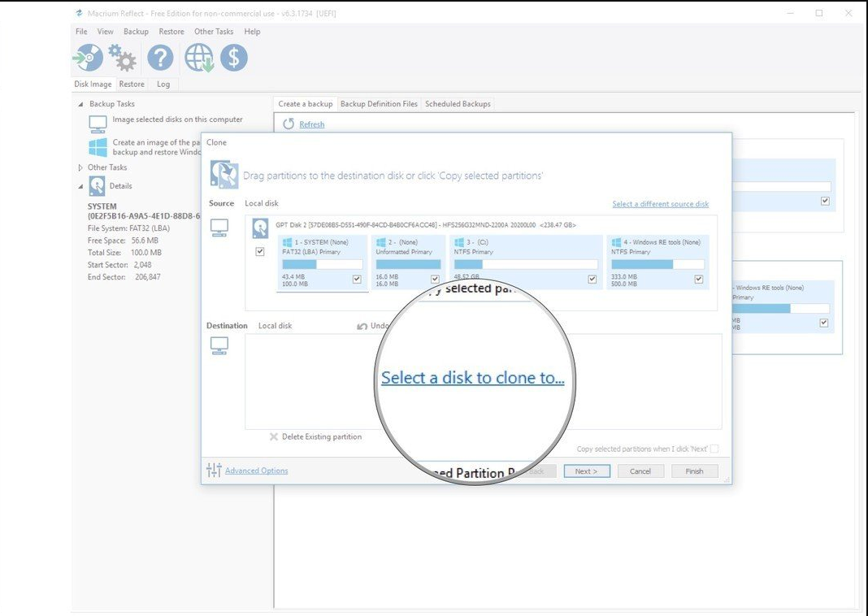The height and width of the screenshot is (616, 868).
Task: Click the Next > button
Action: 587,471
